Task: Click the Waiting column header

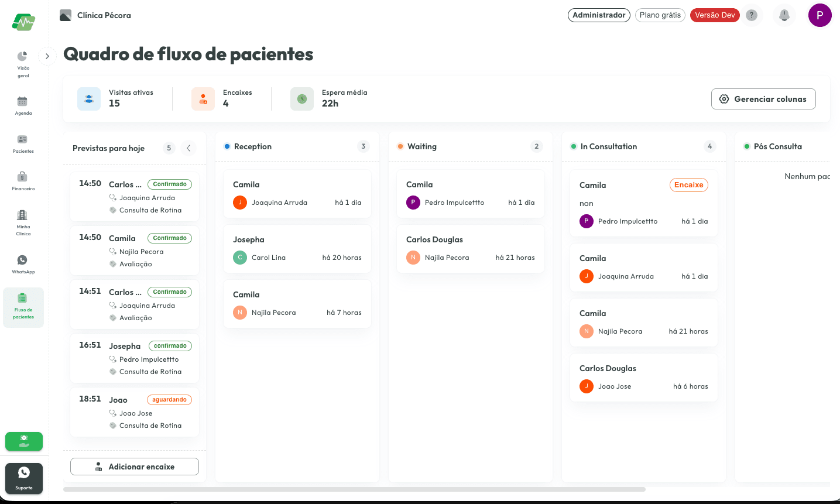Action: [x=471, y=146]
